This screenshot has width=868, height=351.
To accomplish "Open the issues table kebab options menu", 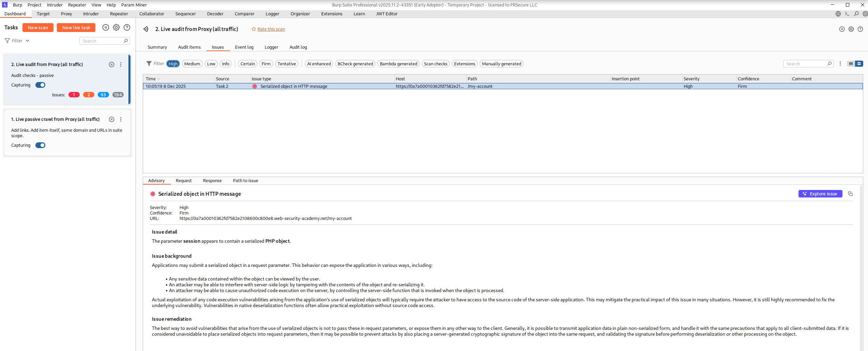I will (840, 64).
